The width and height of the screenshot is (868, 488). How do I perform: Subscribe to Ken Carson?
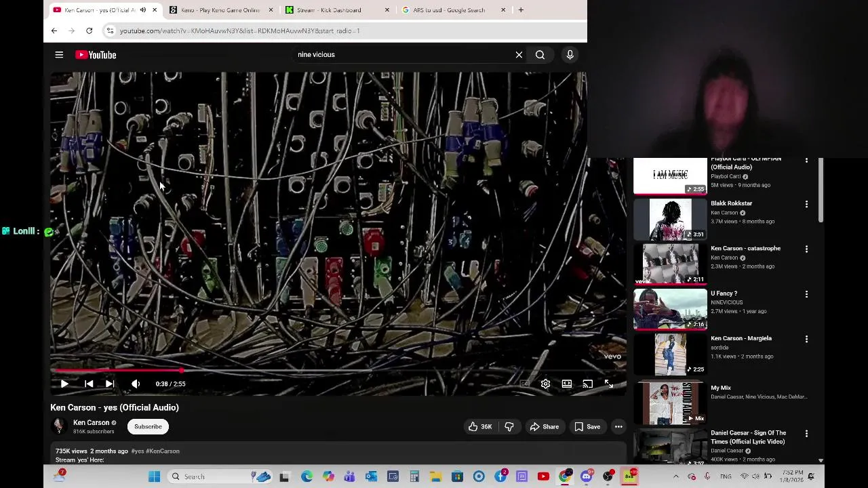click(148, 426)
